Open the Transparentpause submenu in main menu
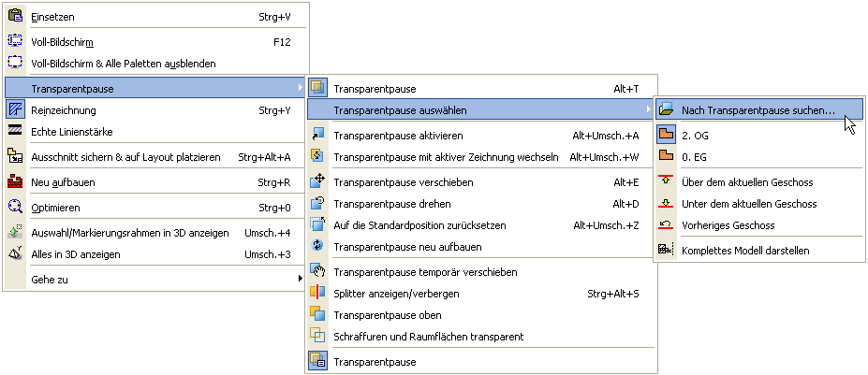Screen dimensions: 868x375 click(x=75, y=88)
